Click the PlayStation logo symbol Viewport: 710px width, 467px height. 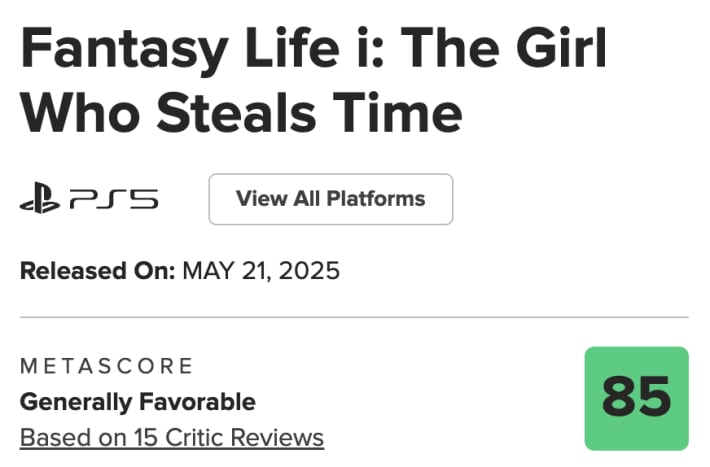[x=40, y=198]
